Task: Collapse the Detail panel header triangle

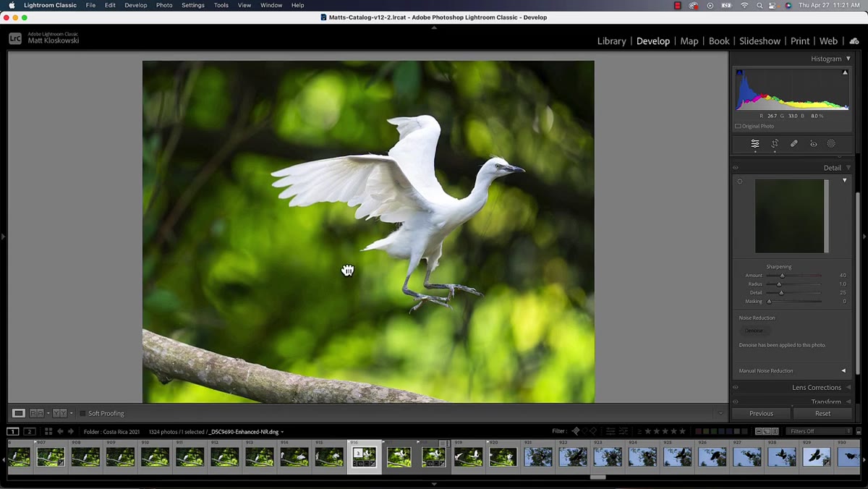Action: (x=848, y=168)
